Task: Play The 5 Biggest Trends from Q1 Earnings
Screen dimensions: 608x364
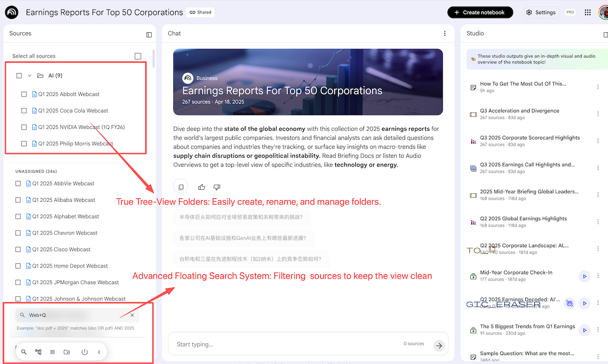Action: [x=585, y=330]
